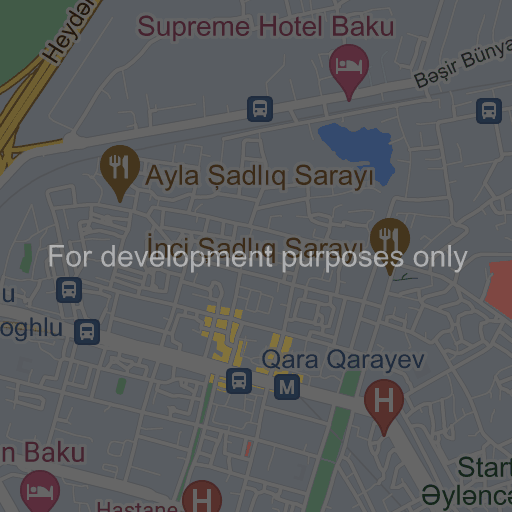
Task: Open the Supreme Hotel Baku text label
Action: (266, 27)
